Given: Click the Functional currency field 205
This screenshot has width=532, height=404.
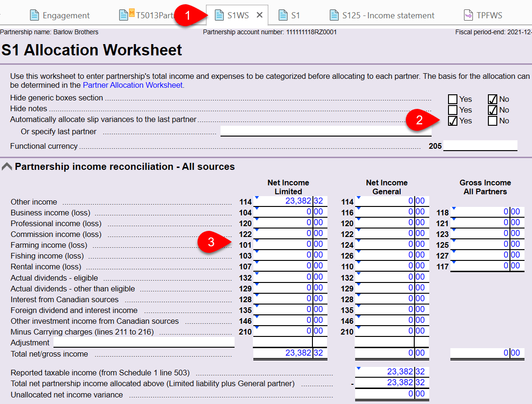Looking at the screenshot, I should (x=480, y=145).
